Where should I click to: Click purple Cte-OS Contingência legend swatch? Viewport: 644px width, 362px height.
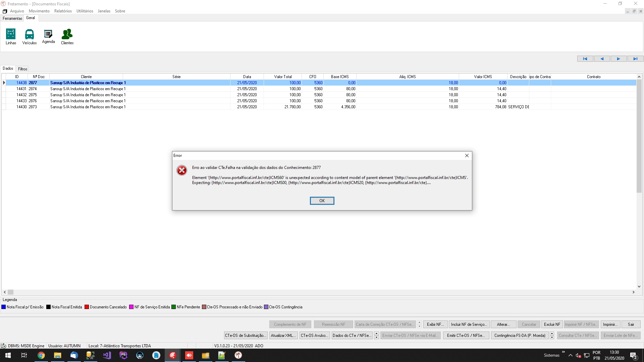pyautogui.click(x=266, y=307)
